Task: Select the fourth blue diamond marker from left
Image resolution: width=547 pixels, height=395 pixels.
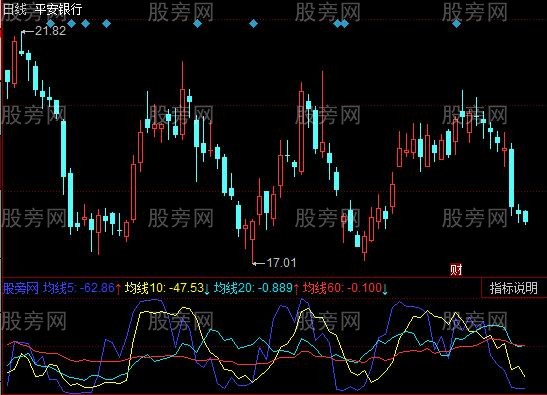Action: click(106, 23)
